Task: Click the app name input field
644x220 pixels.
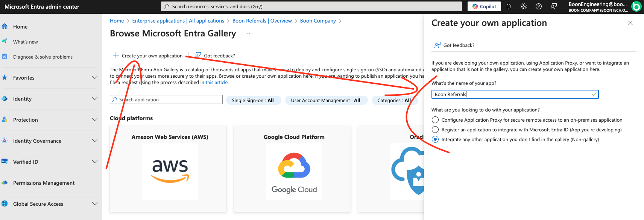Action: pos(512,94)
